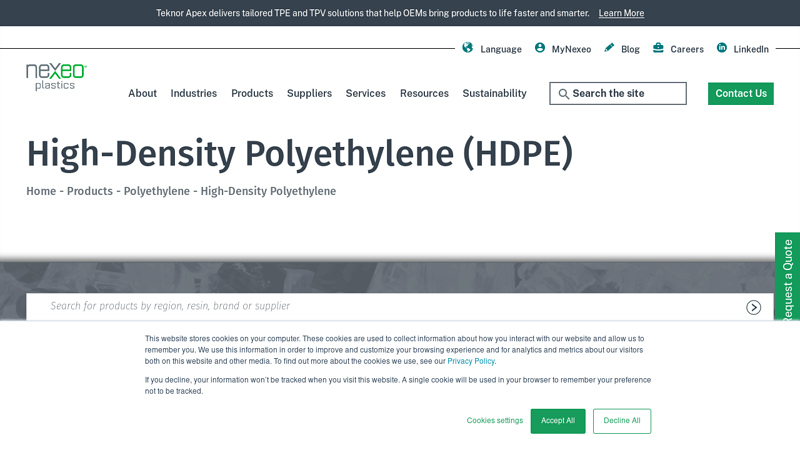Decline all cookies
This screenshot has width=800, height=450.
(621, 421)
